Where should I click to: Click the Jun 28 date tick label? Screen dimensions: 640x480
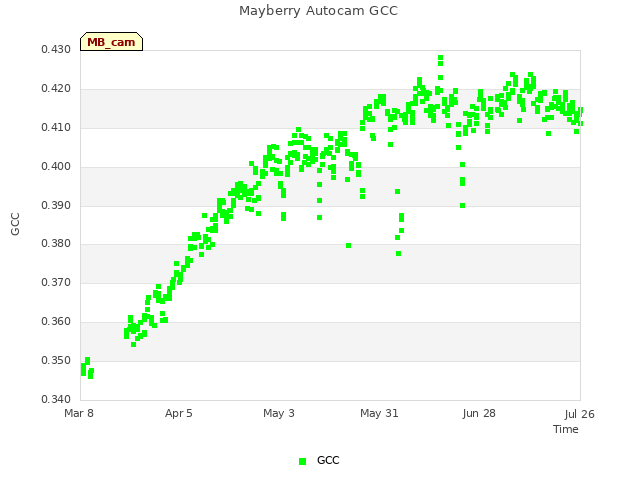point(479,413)
